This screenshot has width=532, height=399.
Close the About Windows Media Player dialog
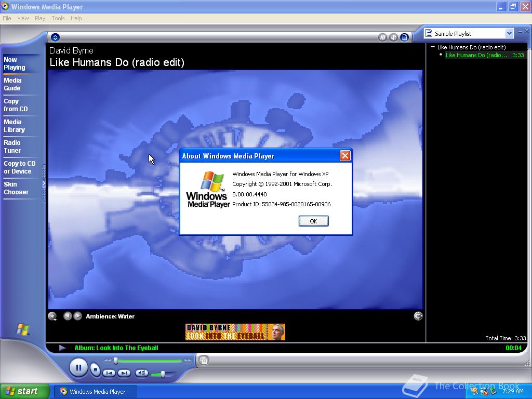[345, 156]
